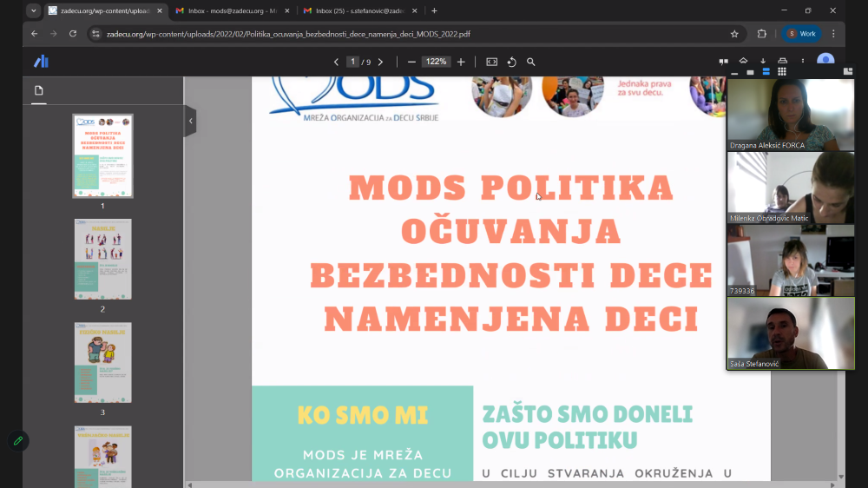Image resolution: width=868 pixels, height=488 pixels.
Task: Open the tab search dropdown
Action: [x=34, y=10]
